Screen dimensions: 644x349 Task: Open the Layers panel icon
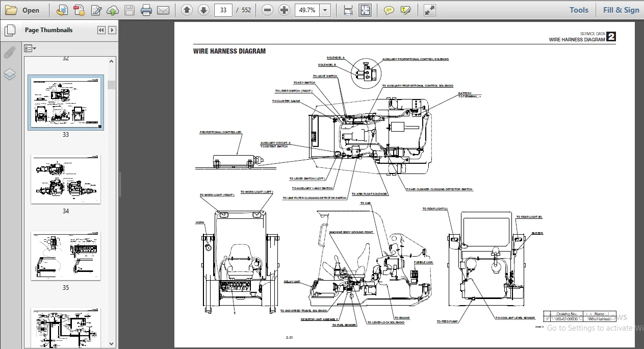pos(10,74)
